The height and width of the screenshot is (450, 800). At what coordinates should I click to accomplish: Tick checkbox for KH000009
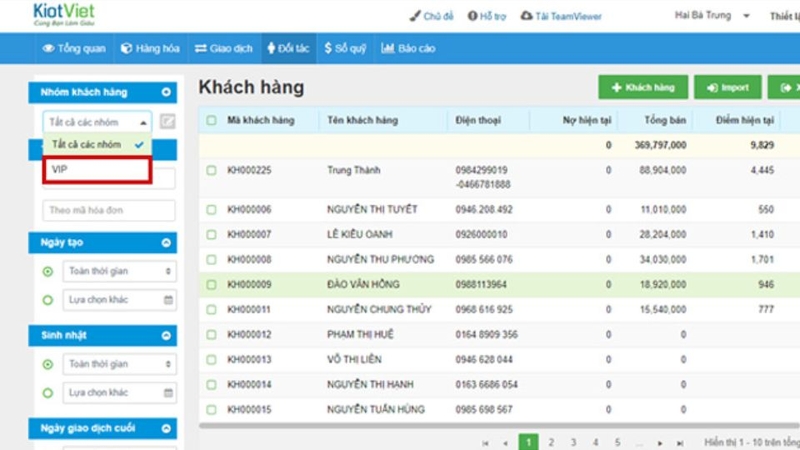click(x=211, y=285)
